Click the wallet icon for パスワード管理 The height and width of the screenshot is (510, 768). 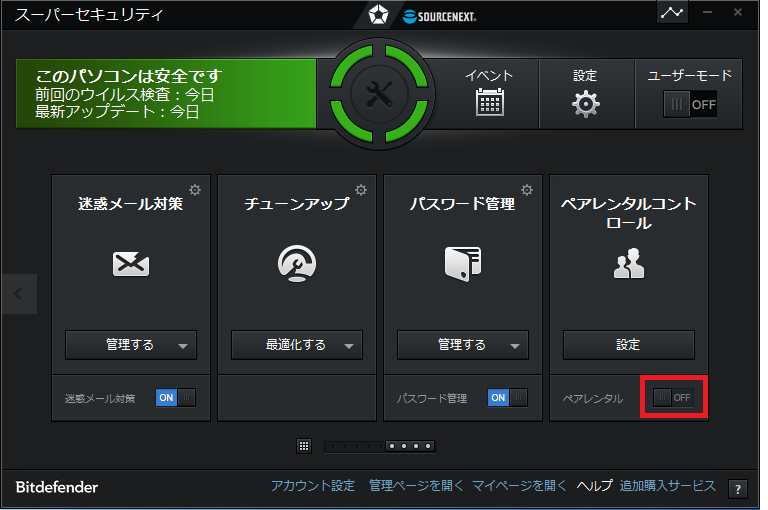point(462,263)
